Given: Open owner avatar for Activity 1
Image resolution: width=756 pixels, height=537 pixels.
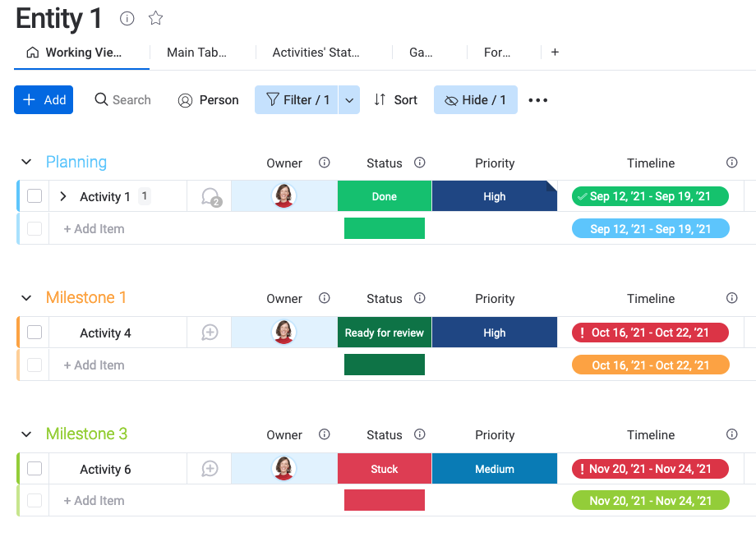Looking at the screenshot, I should tap(283, 196).
